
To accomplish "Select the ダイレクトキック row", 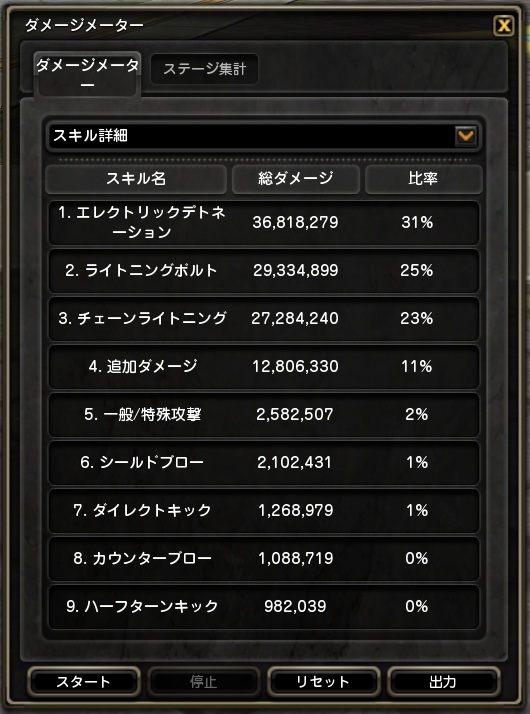I will click(264, 510).
